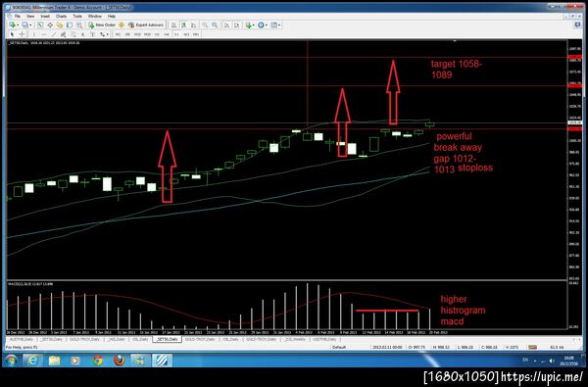Select the Trendline drawing tool
This screenshot has width=588, height=387.
click(53, 34)
